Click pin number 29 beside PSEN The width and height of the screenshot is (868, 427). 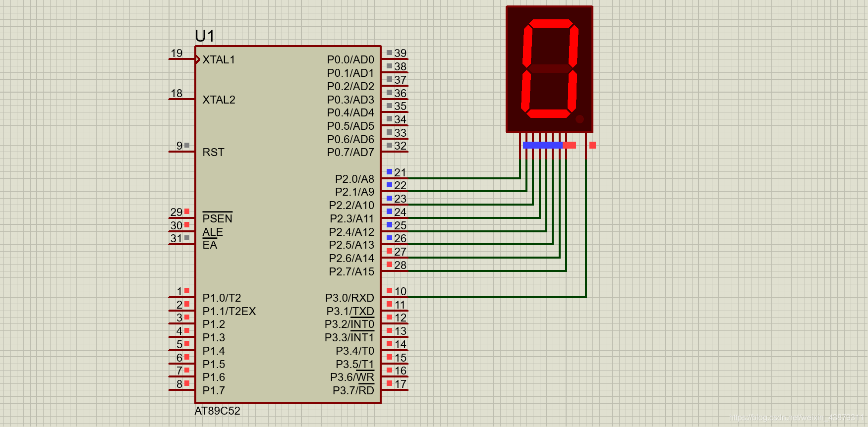click(x=176, y=212)
